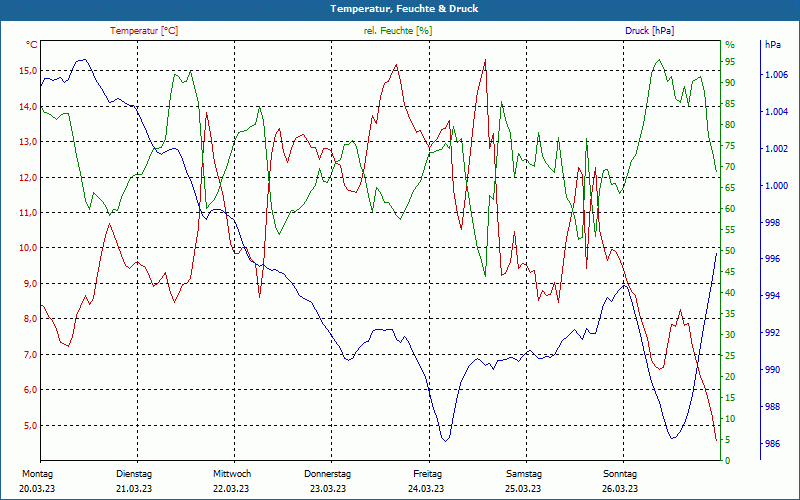Click the '1.004' pressure axis value
This screenshot has height=500, width=800.
pos(776,112)
